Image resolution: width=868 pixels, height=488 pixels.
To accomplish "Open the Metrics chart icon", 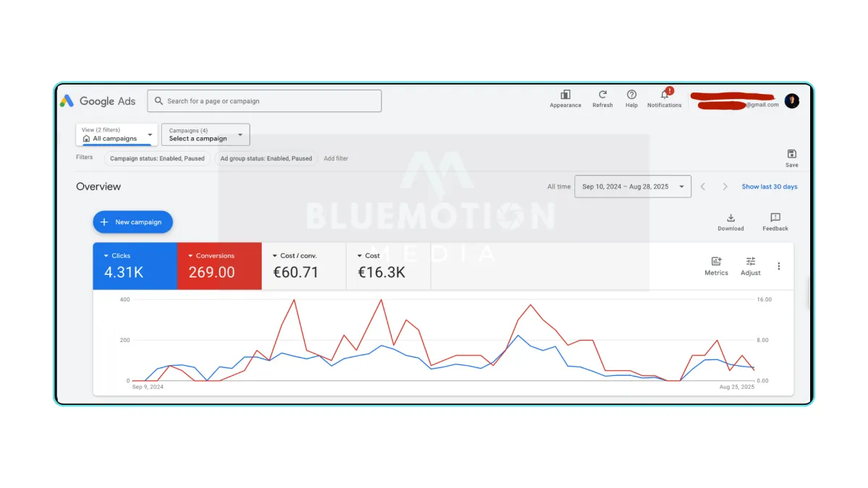I will pos(716,262).
